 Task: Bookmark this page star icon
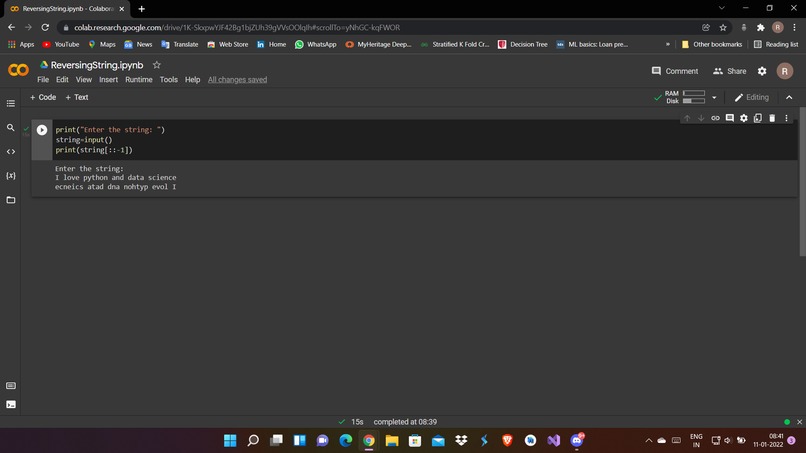tap(723, 27)
